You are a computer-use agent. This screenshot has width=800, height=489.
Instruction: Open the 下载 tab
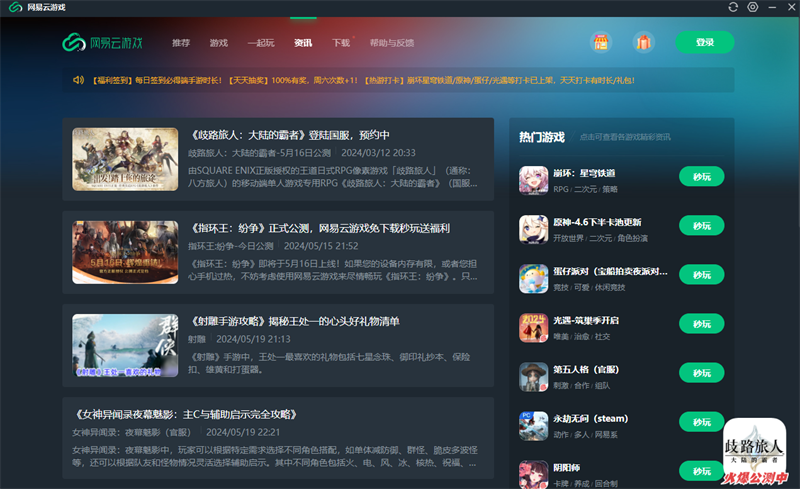pos(341,43)
